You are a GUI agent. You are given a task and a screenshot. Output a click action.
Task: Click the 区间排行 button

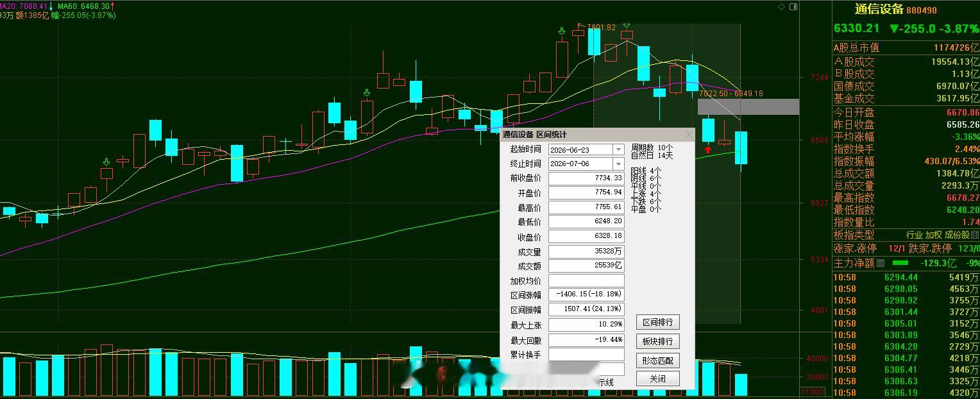657,322
